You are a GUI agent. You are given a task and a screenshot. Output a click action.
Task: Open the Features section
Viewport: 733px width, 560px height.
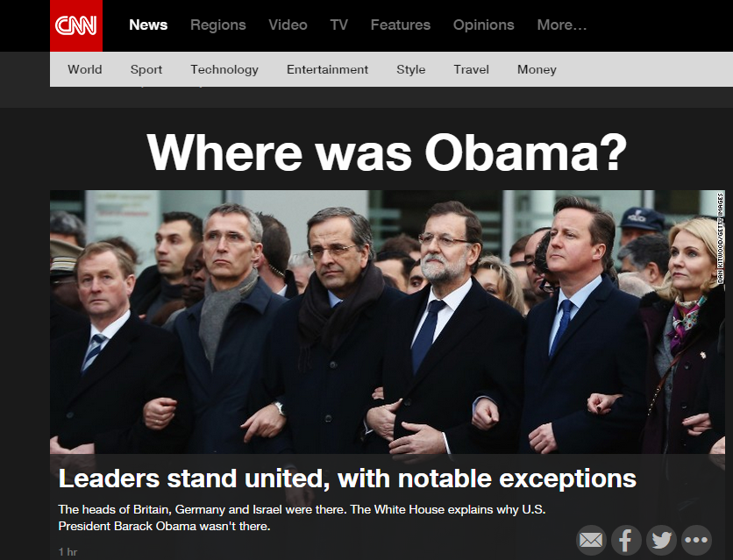tap(400, 25)
